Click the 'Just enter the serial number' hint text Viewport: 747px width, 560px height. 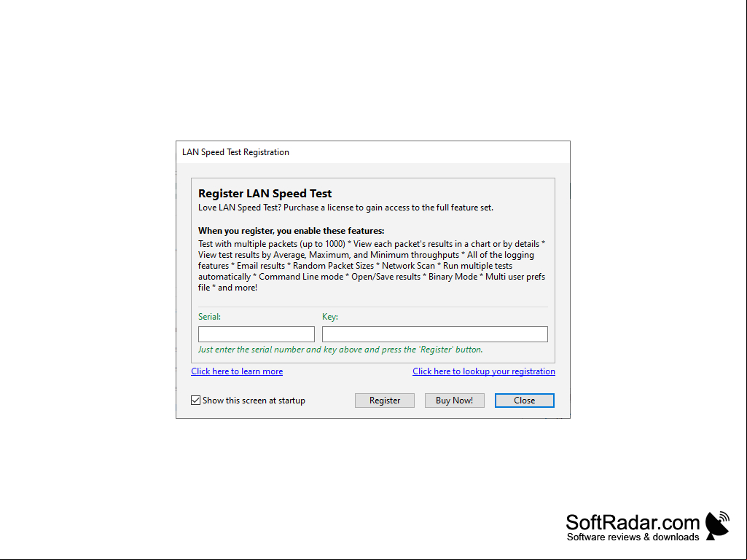tap(340, 350)
